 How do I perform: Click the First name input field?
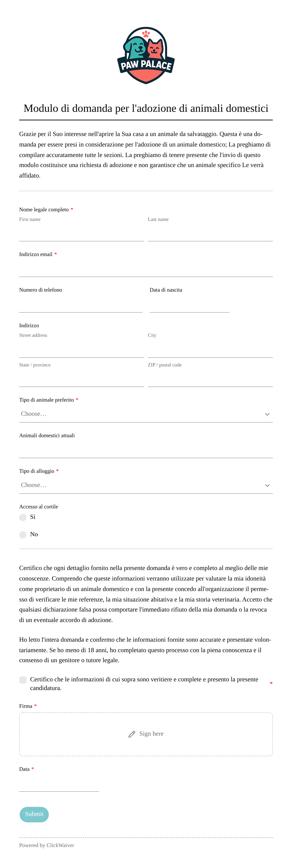(x=81, y=233)
